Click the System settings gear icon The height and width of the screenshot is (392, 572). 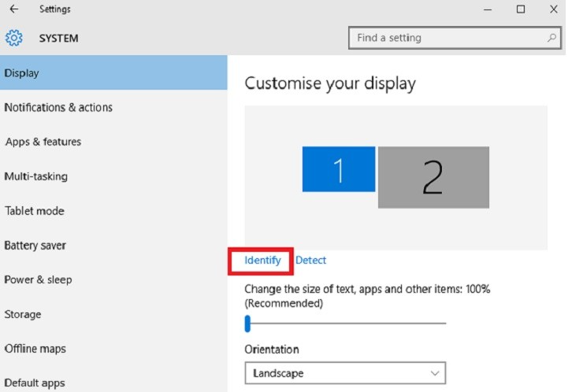pos(14,38)
